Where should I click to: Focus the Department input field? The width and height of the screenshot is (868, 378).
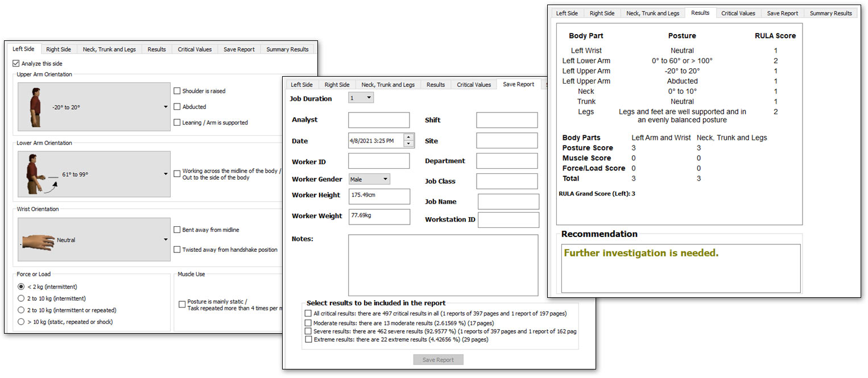[507, 161]
